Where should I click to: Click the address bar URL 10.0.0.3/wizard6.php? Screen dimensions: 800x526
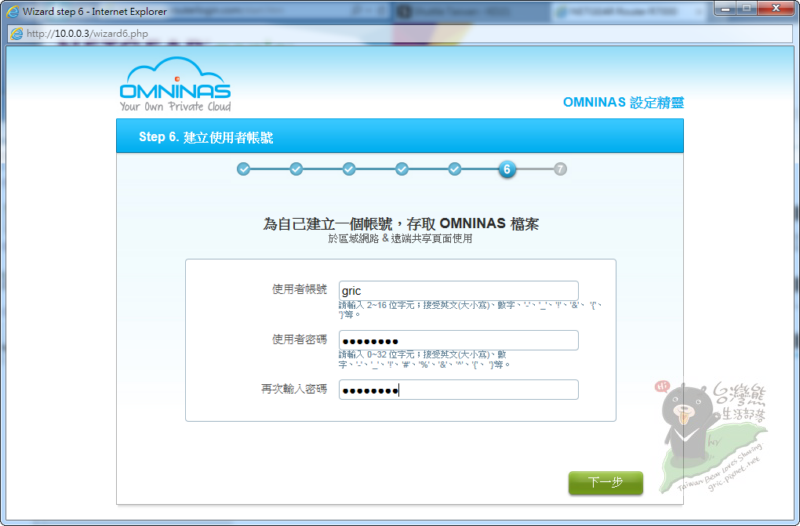click(87, 34)
